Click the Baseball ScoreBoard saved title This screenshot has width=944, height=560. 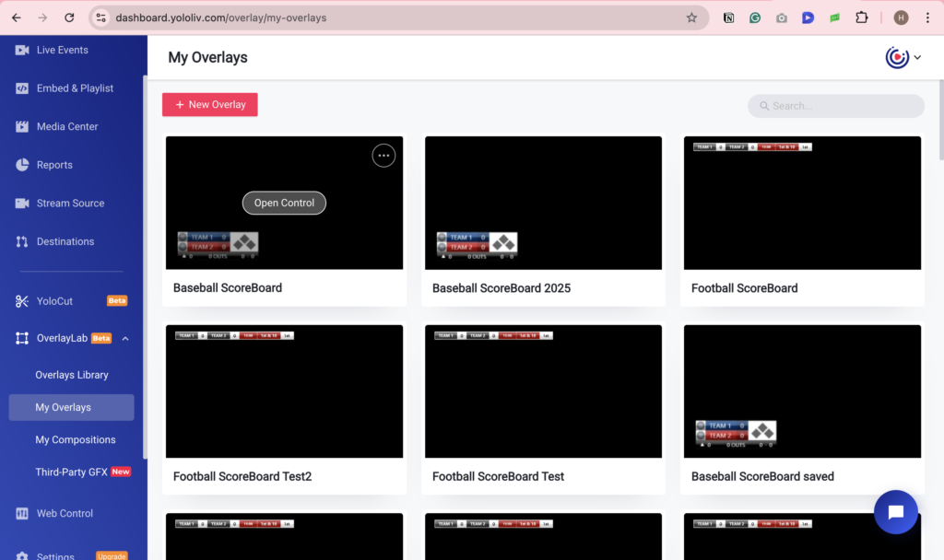(762, 476)
